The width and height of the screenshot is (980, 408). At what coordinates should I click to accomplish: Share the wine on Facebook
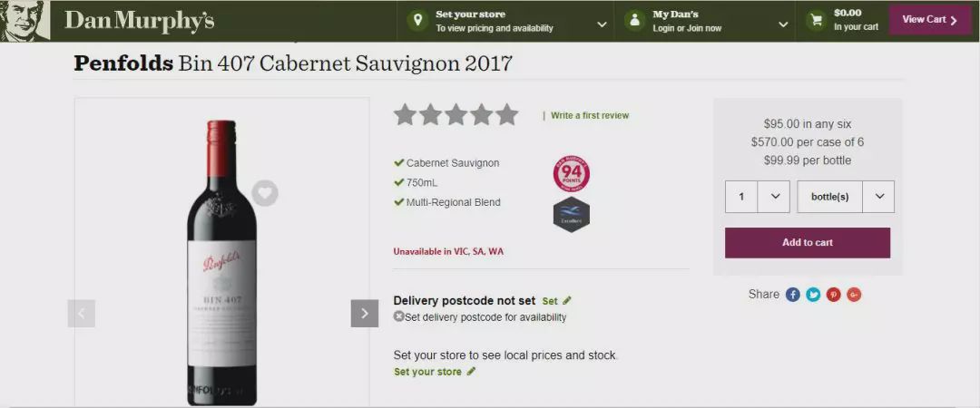tap(792, 295)
